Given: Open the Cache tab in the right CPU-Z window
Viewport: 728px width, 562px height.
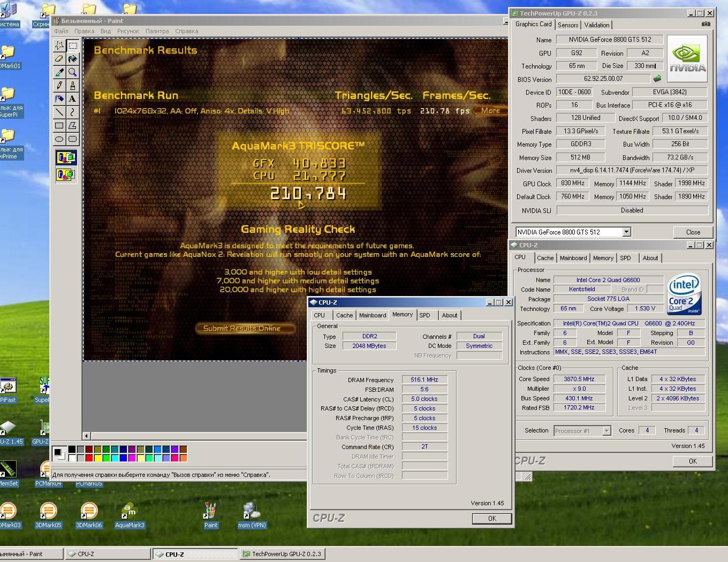Looking at the screenshot, I should pyautogui.click(x=545, y=258).
